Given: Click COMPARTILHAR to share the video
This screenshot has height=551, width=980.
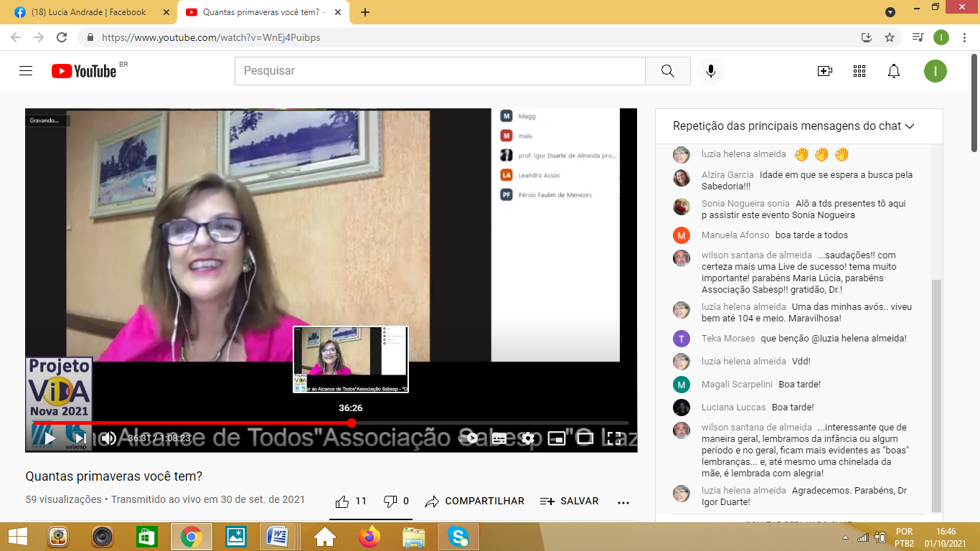Looking at the screenshot, I should (475, 501).
